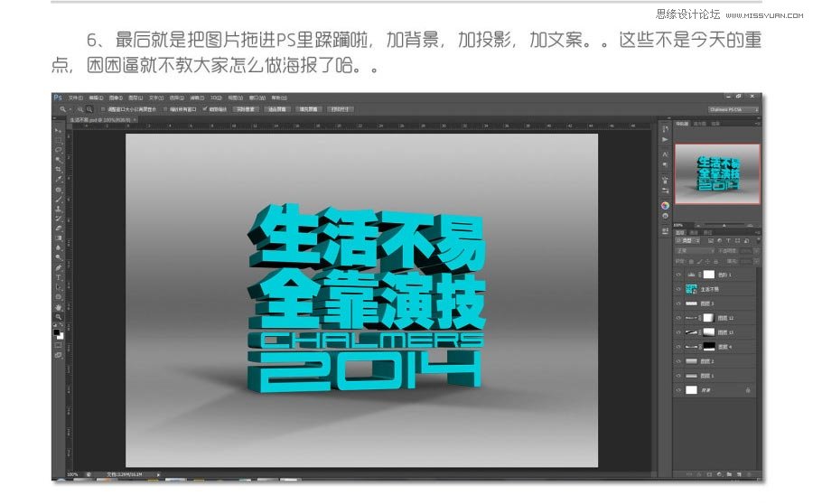Toggle Zoom All Windows checkbox
The image size is (813, 504).
click(165, 109)
